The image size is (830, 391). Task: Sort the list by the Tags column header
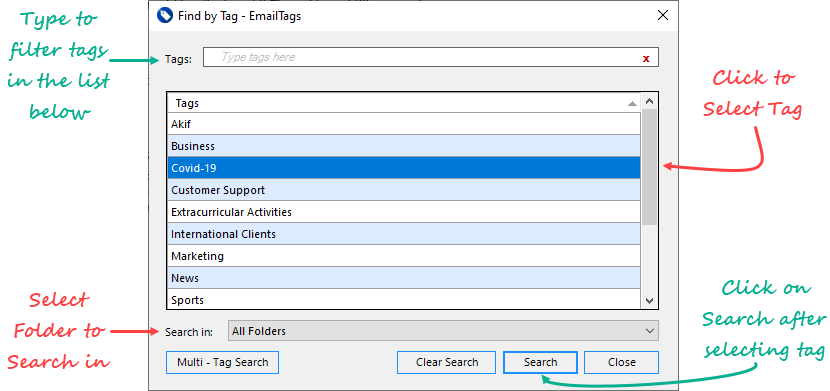point(404,103)
